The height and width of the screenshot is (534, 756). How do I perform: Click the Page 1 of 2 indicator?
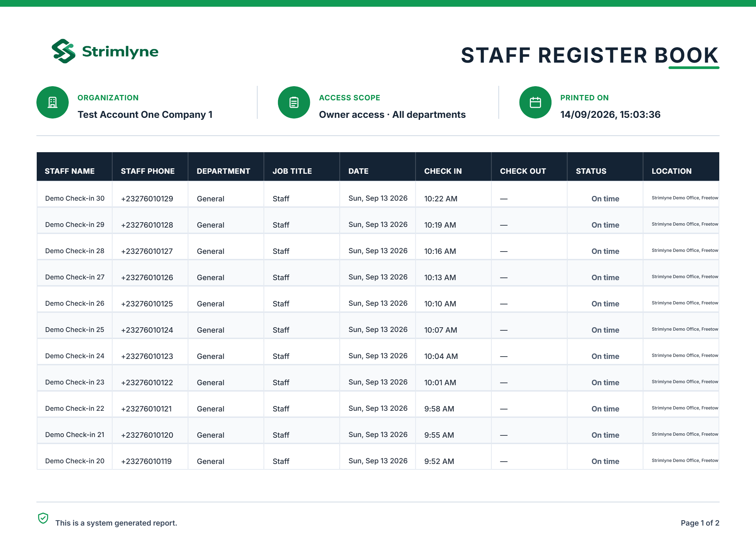click(x=700, y=523)
